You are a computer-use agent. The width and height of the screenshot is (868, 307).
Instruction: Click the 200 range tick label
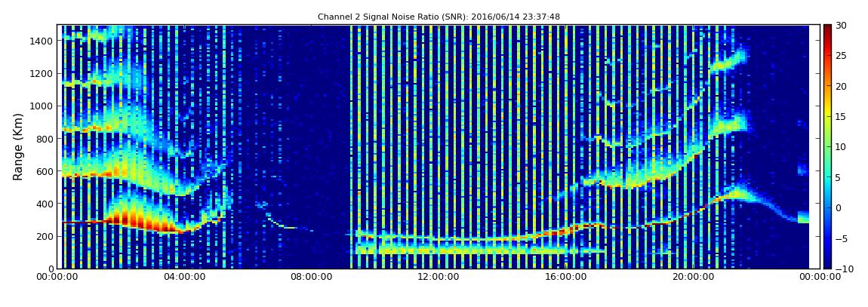45,237
